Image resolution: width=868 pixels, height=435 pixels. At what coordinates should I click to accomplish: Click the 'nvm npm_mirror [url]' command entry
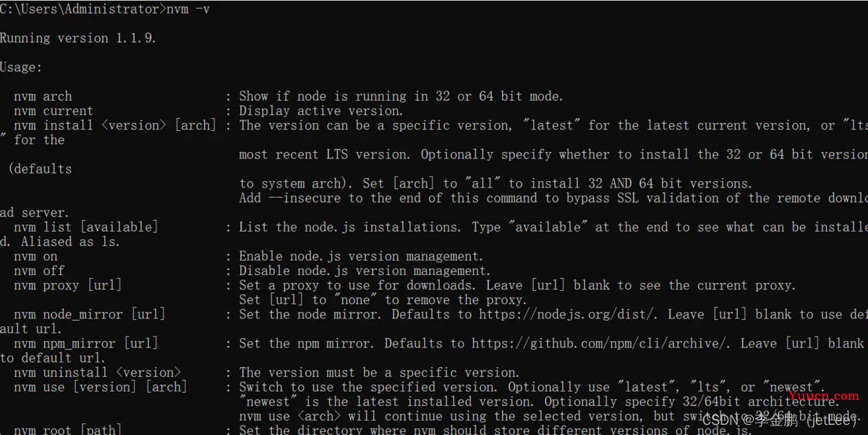tap(86, 343)
